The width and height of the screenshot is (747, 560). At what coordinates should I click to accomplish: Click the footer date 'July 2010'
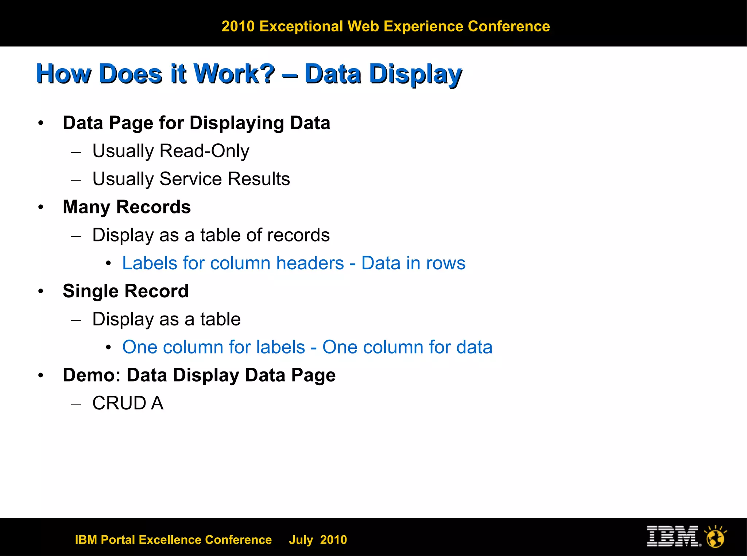(x=318, y=540)
